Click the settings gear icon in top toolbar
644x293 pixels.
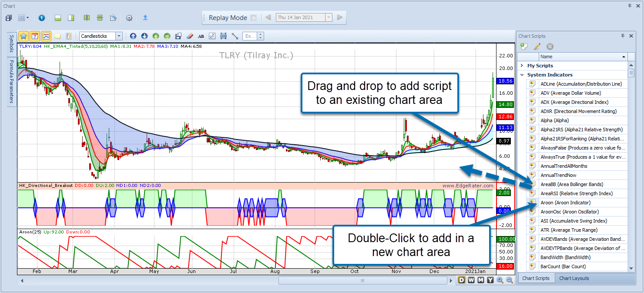pos(129,18)
